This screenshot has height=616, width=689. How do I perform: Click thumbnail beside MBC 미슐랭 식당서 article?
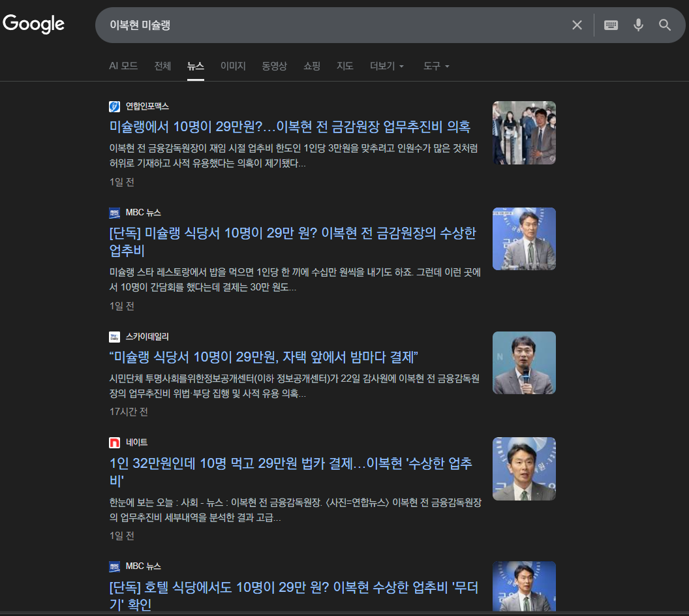[524, 239]
